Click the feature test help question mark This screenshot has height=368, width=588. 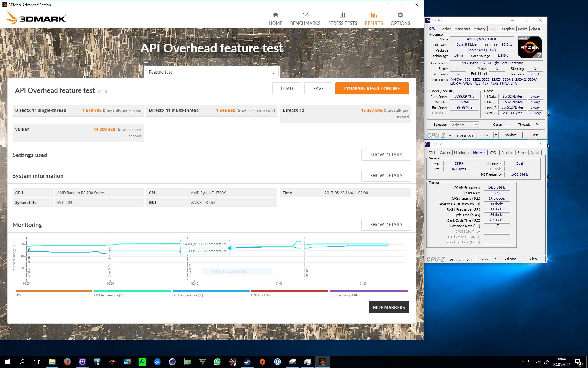[x=273, y=72]
